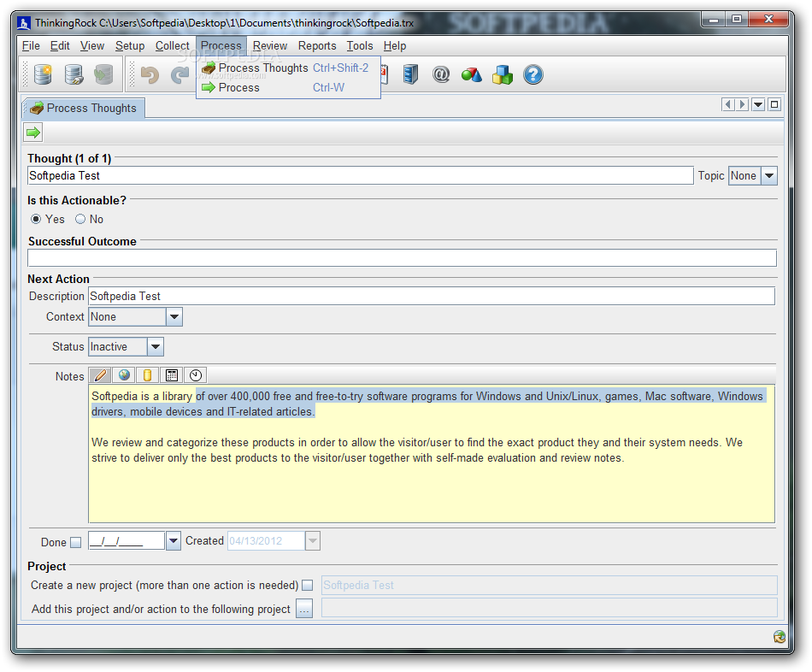Select No for Is this Actionable
The width and height of the screenshot is (812, 672).
coord(80,219)
